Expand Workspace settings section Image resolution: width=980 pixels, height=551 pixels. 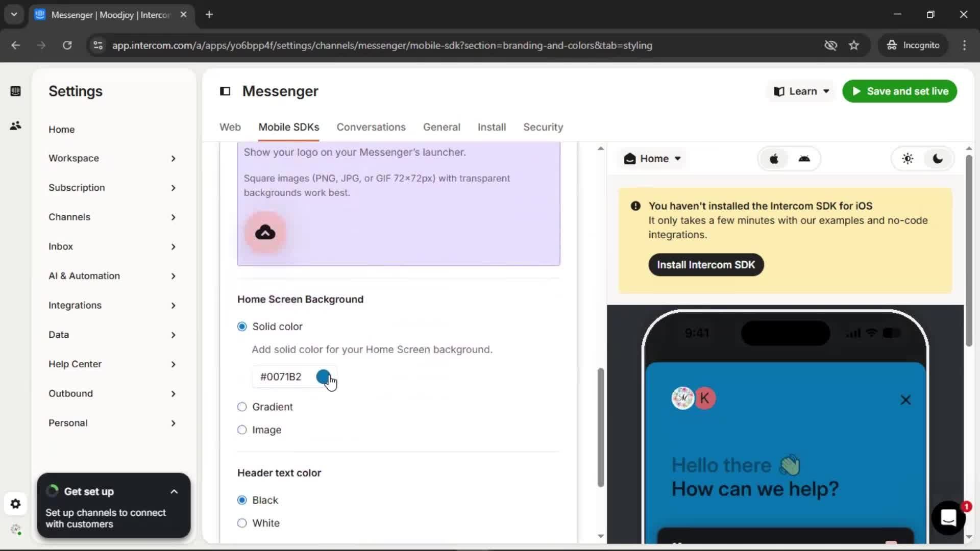click(113, 159)
